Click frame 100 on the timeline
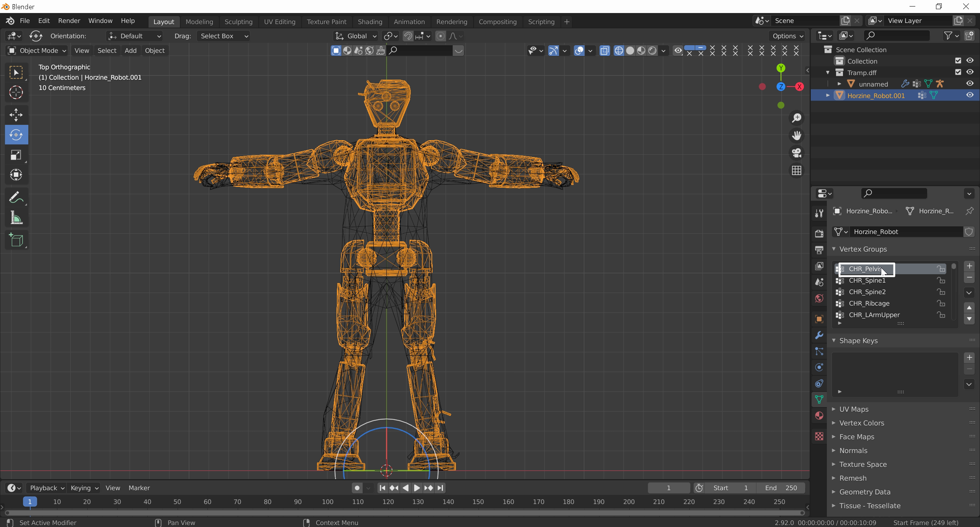Screen dimensions: 980x527 pyautogui.click(x=328, y=502)
